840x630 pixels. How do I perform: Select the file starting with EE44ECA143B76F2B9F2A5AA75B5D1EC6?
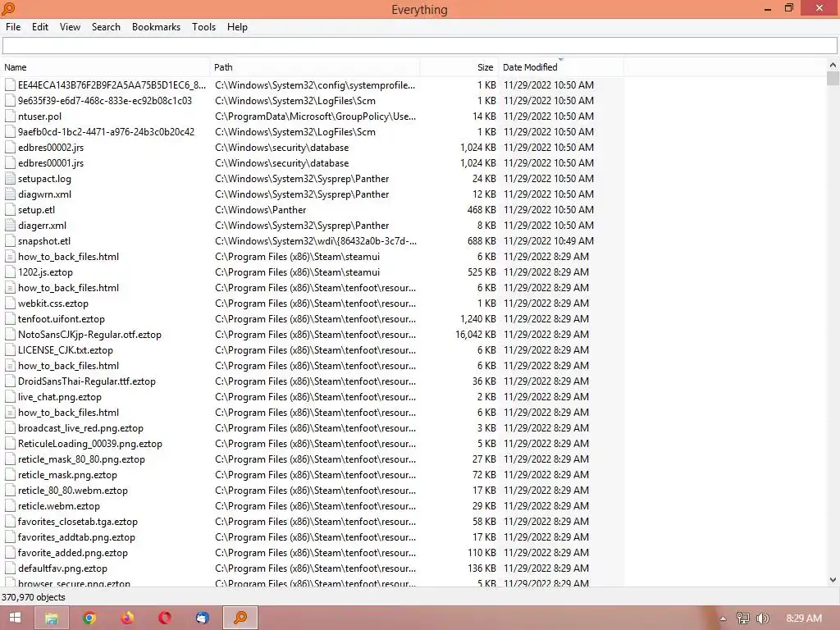[x=112, y=84]
